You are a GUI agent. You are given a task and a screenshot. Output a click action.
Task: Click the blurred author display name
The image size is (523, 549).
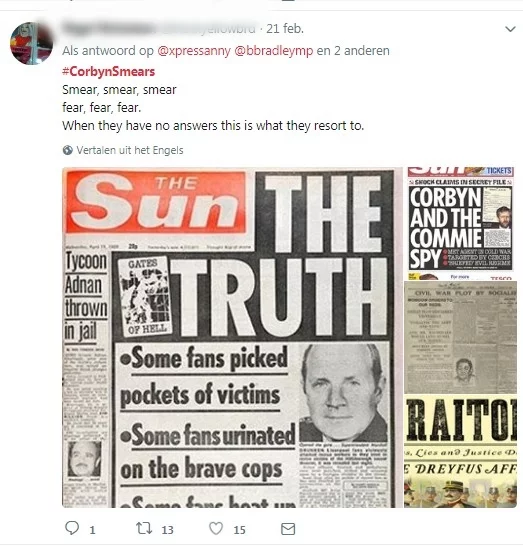pyautogui.click(x=109, y=28)
